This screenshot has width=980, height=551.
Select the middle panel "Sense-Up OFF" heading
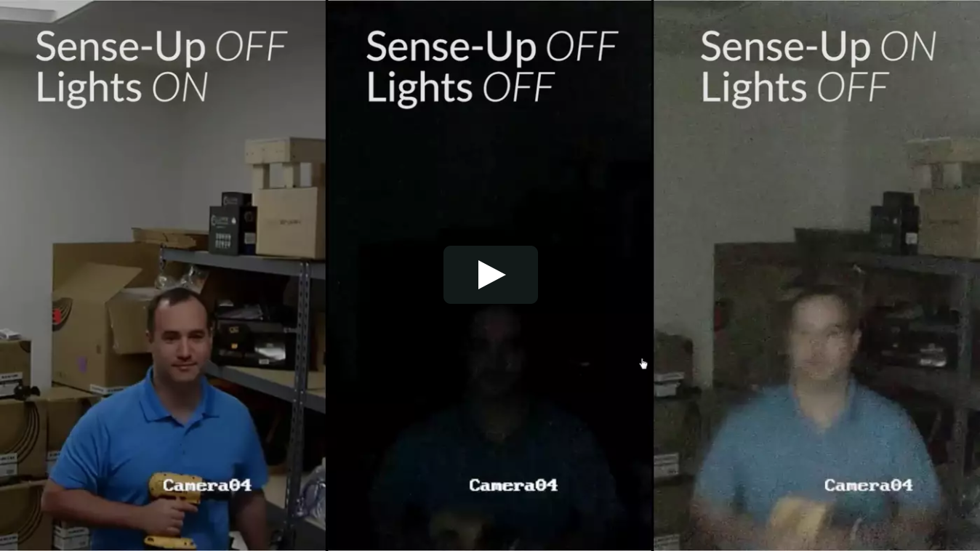(492, 47)
